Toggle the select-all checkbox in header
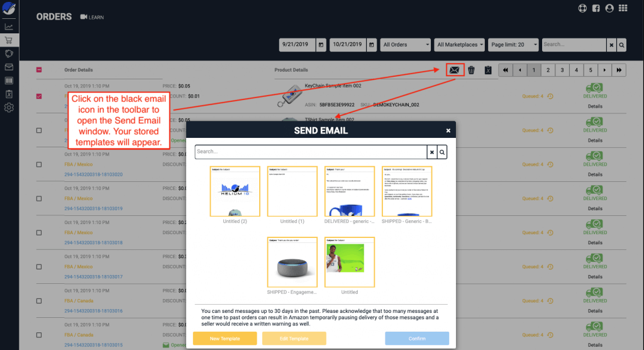 tap(39, 70)
